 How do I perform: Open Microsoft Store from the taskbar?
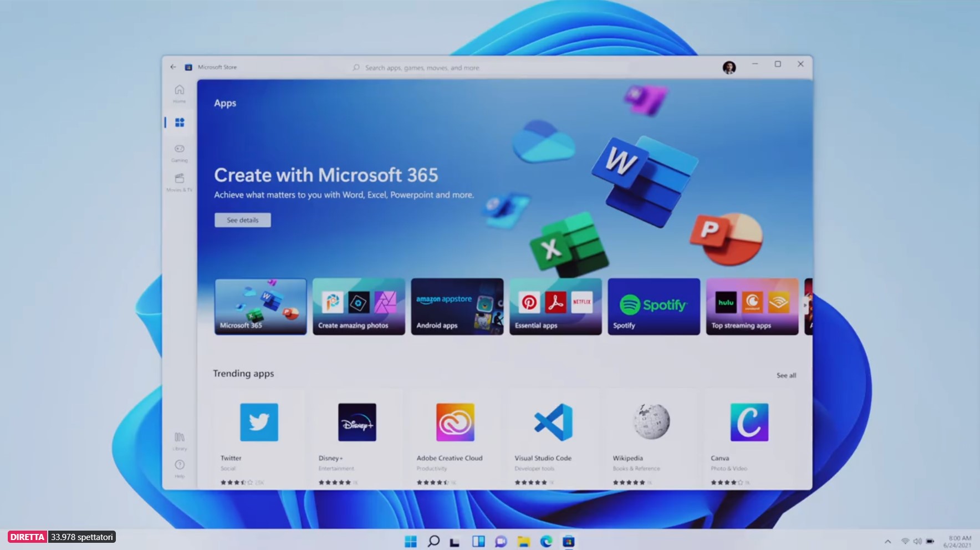click(568, 541)
